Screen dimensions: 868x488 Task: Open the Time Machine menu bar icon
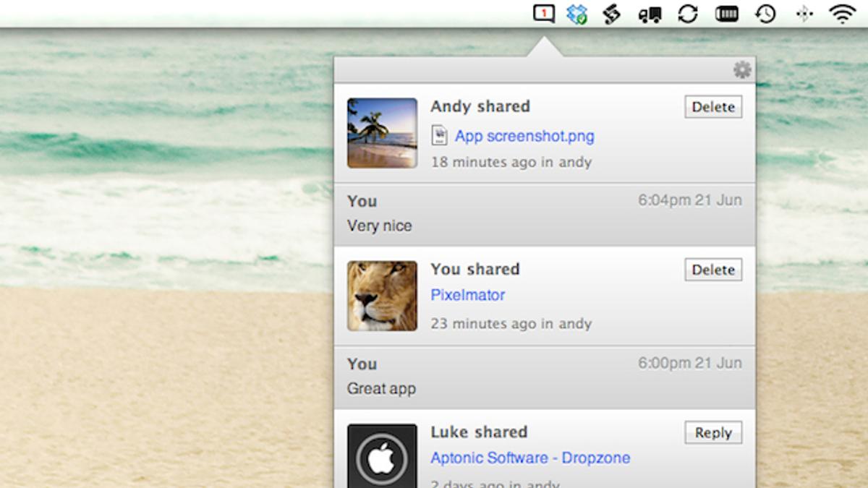coord(765,14)
